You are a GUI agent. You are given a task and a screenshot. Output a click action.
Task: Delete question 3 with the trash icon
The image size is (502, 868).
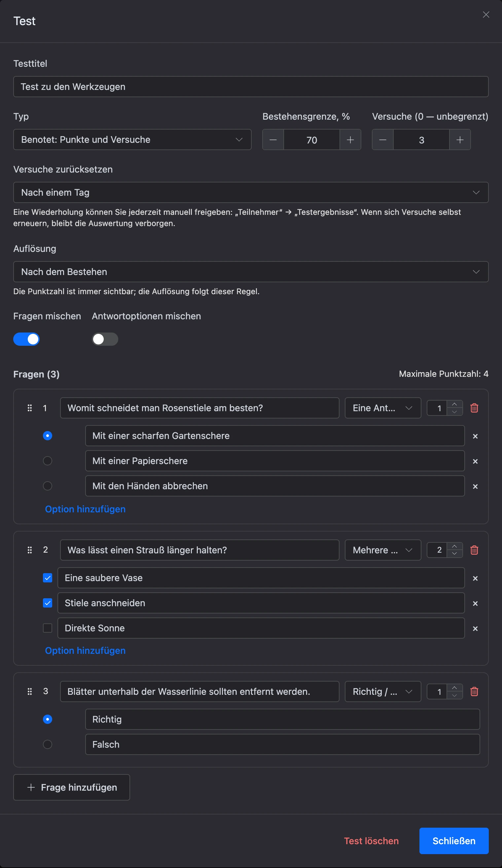click(474, 691)
